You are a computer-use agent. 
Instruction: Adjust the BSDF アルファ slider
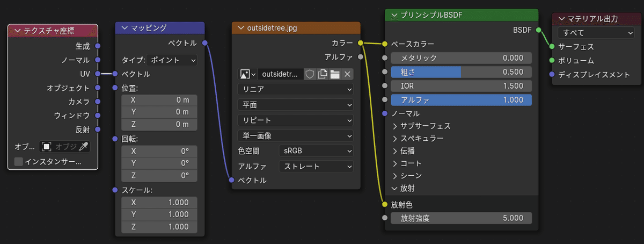(x=461, y=100)
